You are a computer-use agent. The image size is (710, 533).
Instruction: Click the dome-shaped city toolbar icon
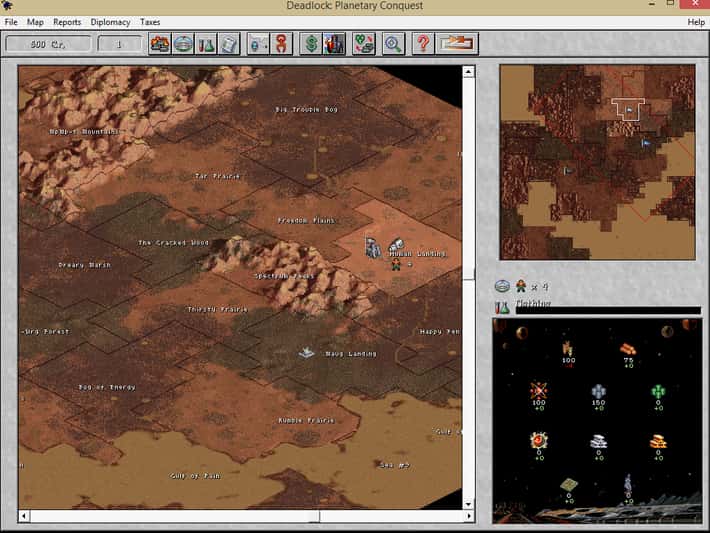183,44
